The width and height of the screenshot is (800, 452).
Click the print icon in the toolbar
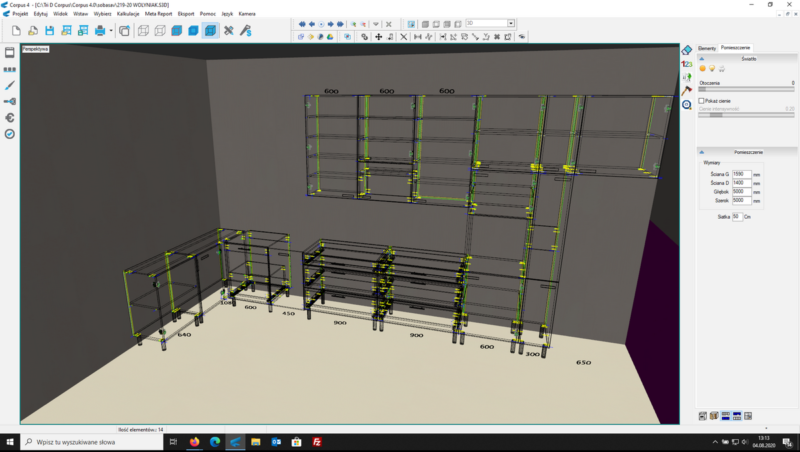100,31
